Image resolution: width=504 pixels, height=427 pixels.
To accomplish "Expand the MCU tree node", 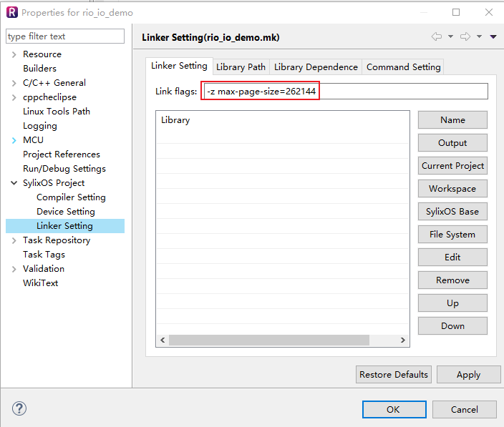I will [14, 140].
